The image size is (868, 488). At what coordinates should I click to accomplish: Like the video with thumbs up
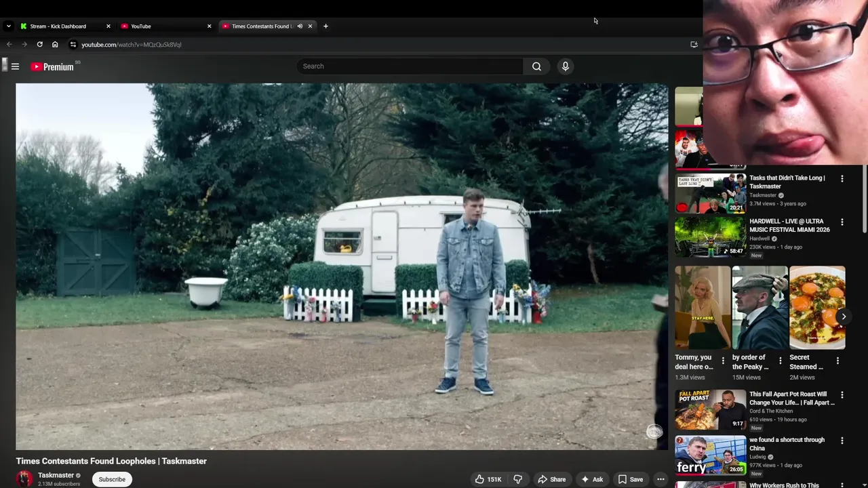click(488, 479)
